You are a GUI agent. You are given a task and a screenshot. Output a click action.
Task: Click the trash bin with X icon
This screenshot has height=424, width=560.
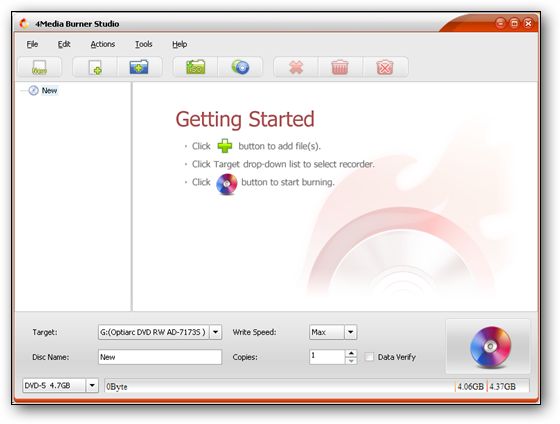385,67
